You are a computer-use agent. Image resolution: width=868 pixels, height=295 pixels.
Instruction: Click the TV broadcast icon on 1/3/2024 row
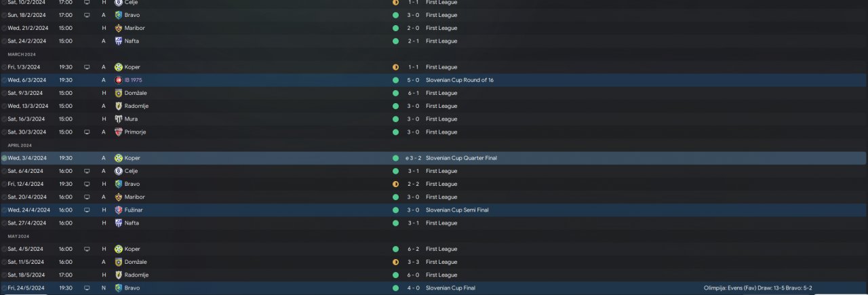pyautogui.click(x=87, y=67)
